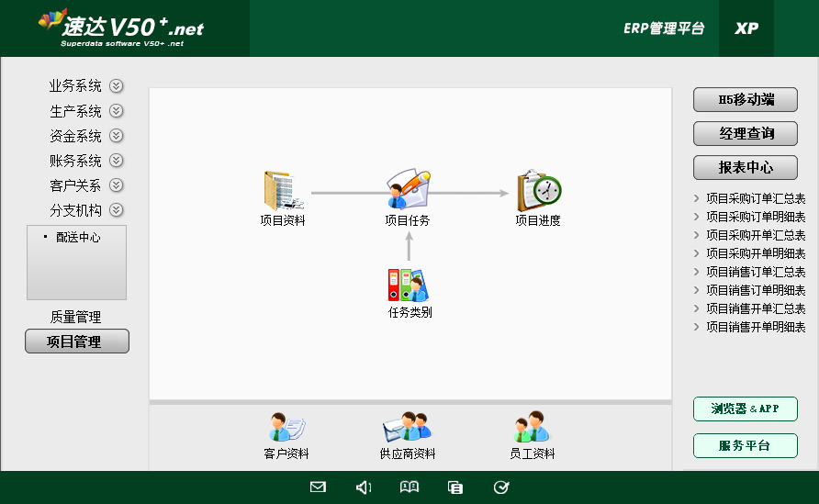This screenshot has height=504, width=819.
Task: Open 配送中心 submenu item
Action: point(78,237)
